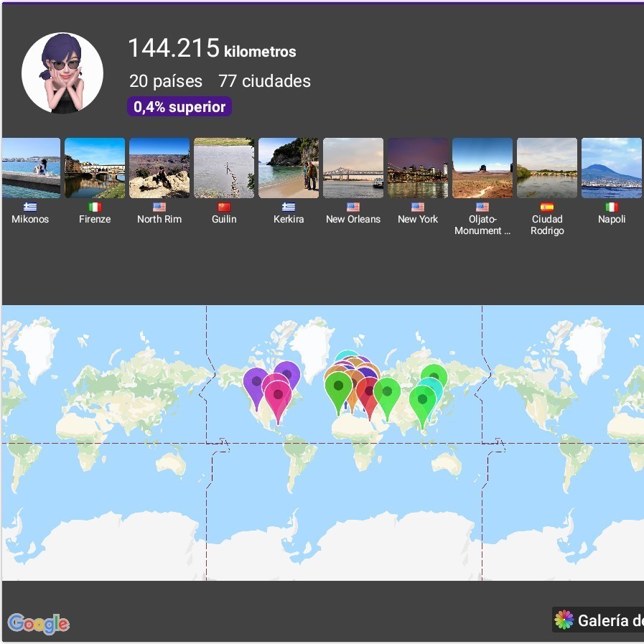Image resolution: width=644 pixels, height=644 pixels.
Task: Select the New Orleans bridge thumbnail
Action: 353,168
